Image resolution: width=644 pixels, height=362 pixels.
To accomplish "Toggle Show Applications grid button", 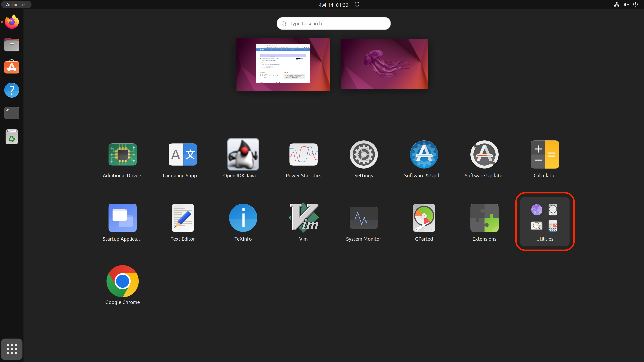I will click(12, 349).
